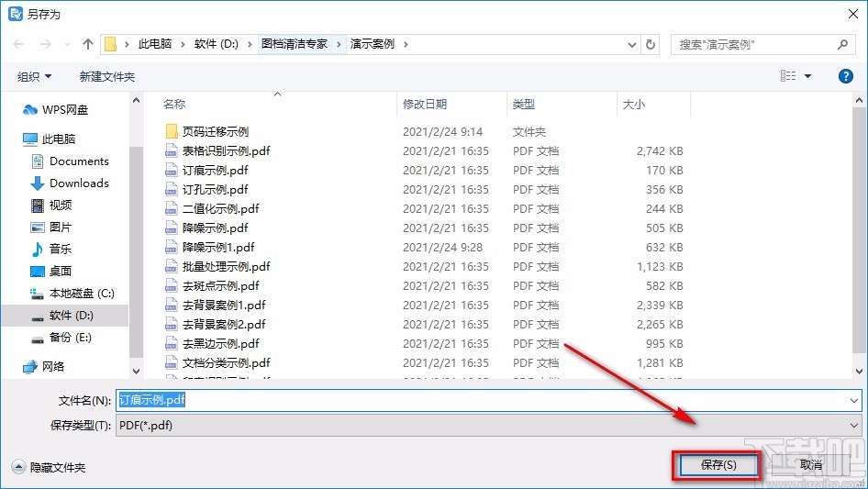Click 演示案例 breadcrumb segment
The height and width of the screenshot is (489, 868).
tap(372, 44)
